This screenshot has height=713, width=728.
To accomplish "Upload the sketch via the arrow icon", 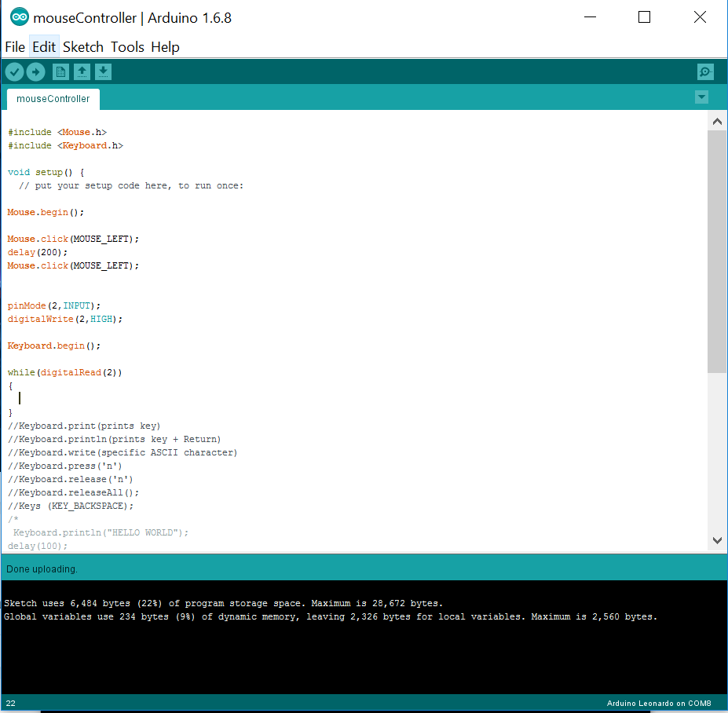I will pyautogui.click(x=35, y=71).
